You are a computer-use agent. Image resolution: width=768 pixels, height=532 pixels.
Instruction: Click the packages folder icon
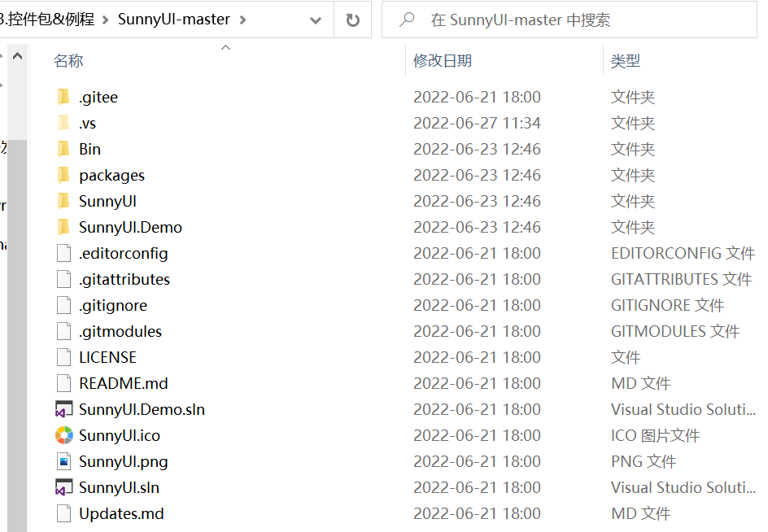63,175
